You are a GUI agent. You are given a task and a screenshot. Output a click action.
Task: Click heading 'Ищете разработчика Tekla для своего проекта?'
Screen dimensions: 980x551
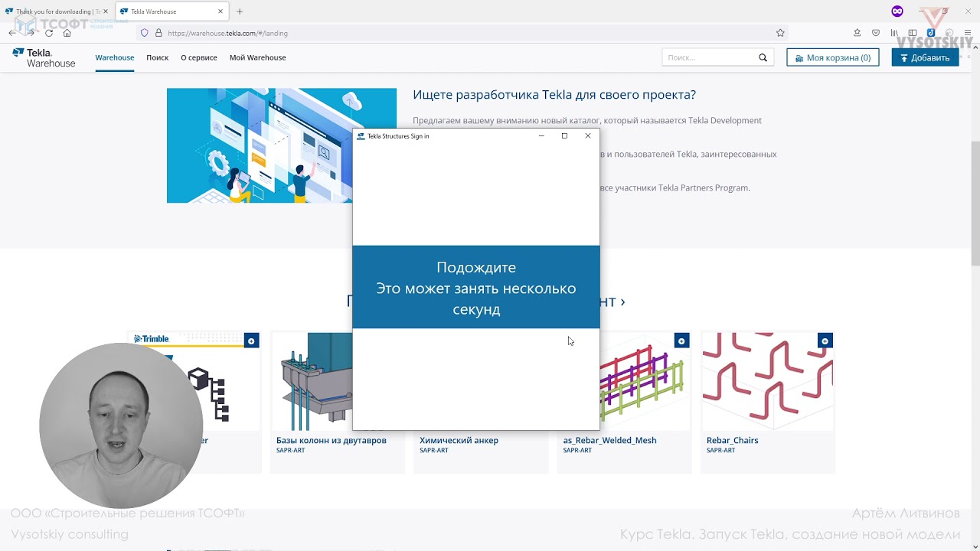[x=554, y=95]
